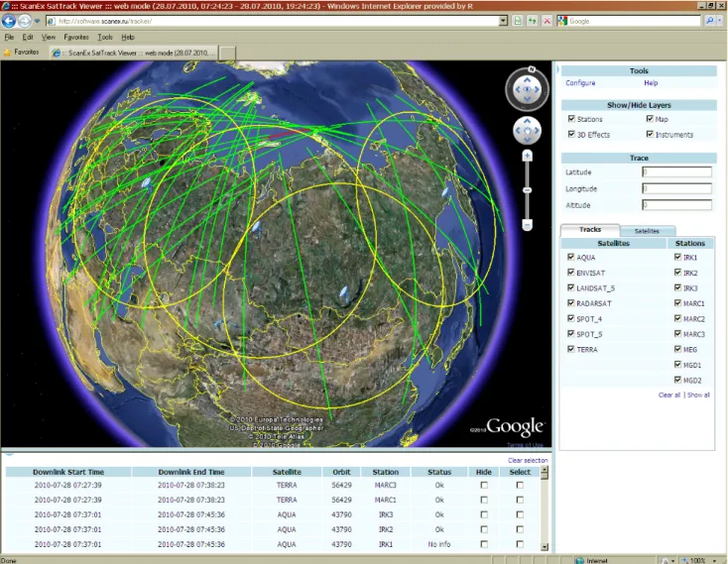This screenshot has height=564, width=728.
Task: Open the address bar history dropdown
Action: (503, 21)
